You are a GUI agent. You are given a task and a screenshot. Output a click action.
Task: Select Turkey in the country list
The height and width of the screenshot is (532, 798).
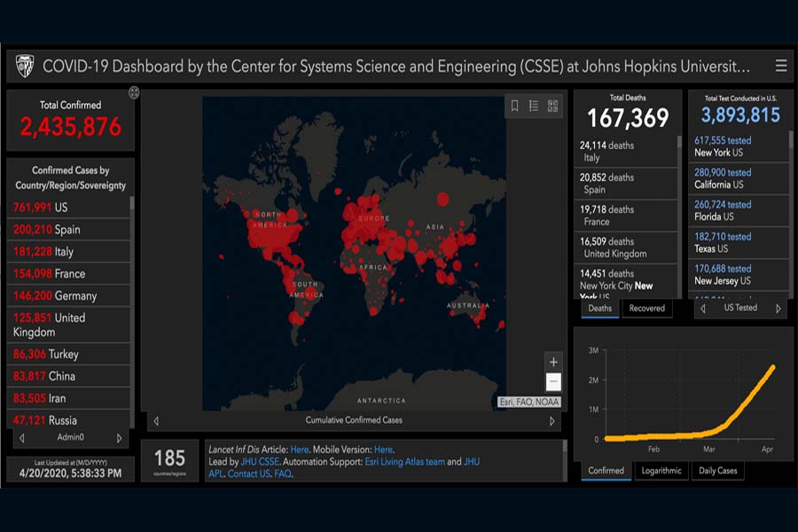(68, 354)
